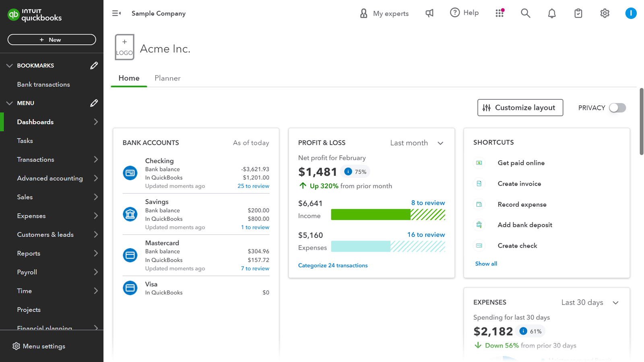Screen dimensions: 644x362
Task: Switch to the Planner tab
Action: pyautogui.click(x=167, y=78)
